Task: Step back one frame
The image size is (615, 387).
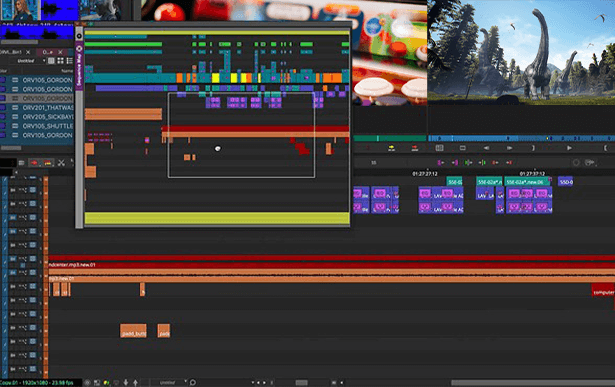Action: click(x=486, y=148)
